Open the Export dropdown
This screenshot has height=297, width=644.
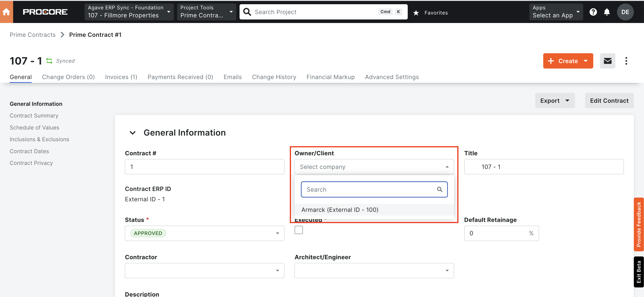click(x=555, y=100)
